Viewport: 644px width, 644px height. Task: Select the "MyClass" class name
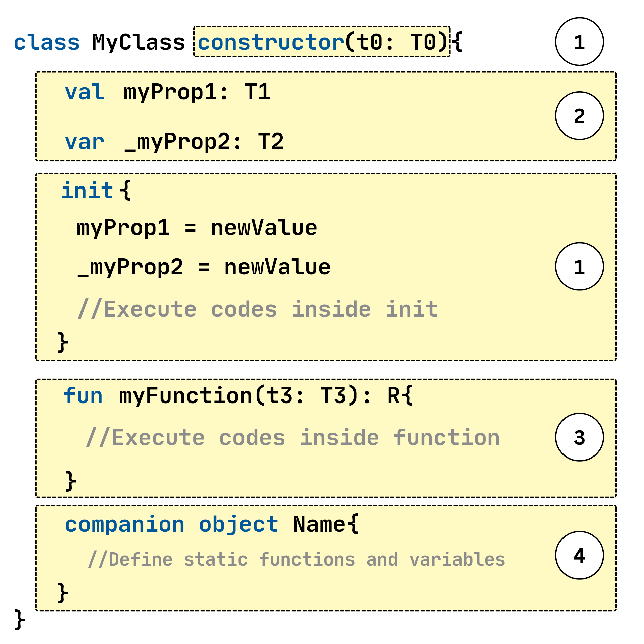[139, 43]
